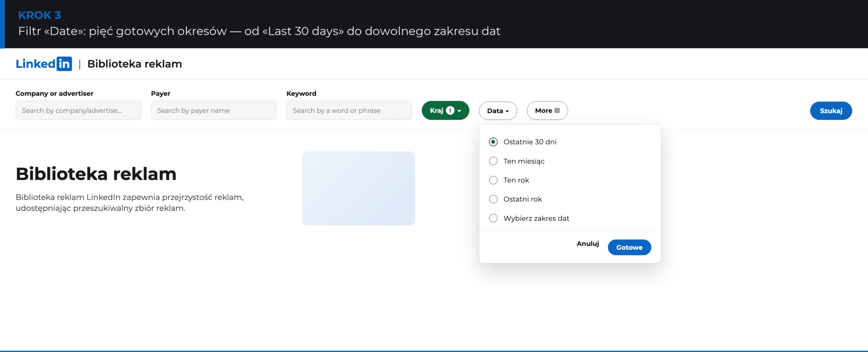868x352 pixels.
Task: Click the Payer name search field
Action: (214, 110)
